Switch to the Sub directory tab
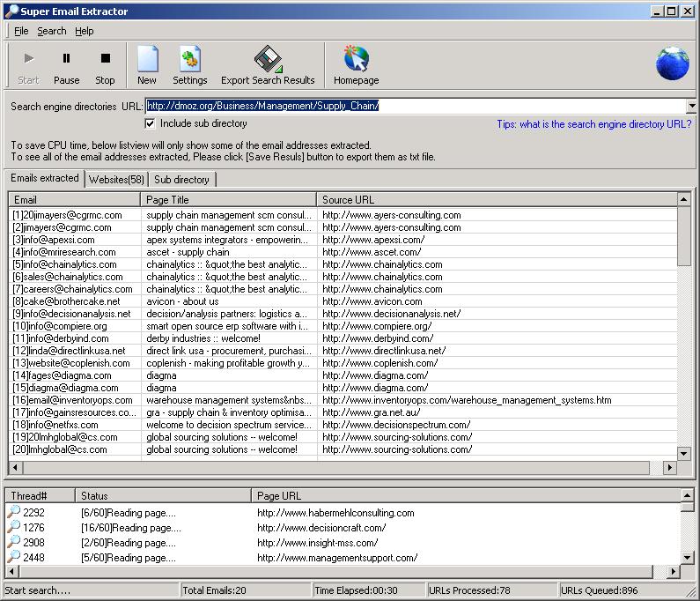 tap(181, 180)
